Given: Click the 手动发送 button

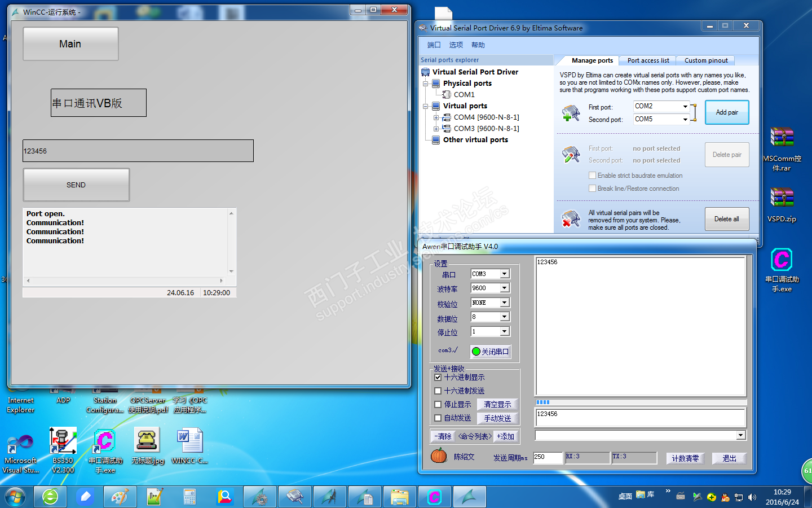Looking at the screenshot, I should coord(497,418).
